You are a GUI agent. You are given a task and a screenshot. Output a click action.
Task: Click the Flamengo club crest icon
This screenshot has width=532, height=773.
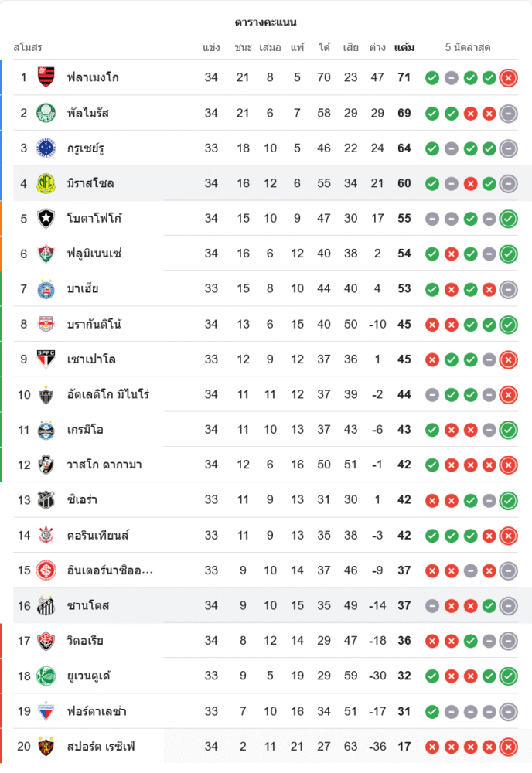pos(46,77)
